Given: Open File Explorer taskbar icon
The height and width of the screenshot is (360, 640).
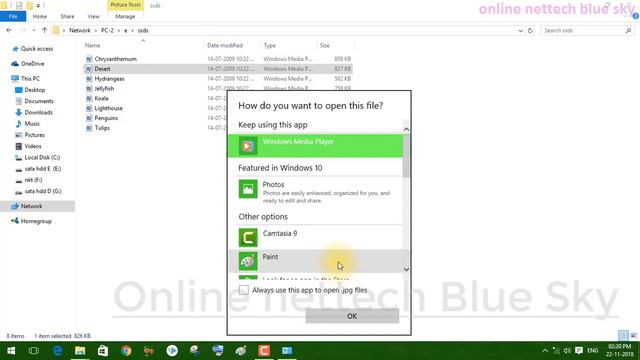Looking at the screenshot, I should click(x=80, y=351).
